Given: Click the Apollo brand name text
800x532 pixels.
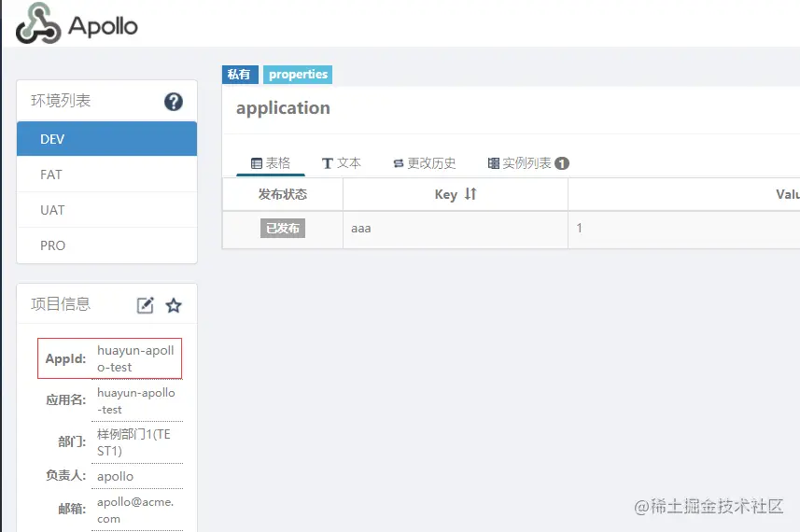Looking at the screenshot, I should click(x=103, y=26).
